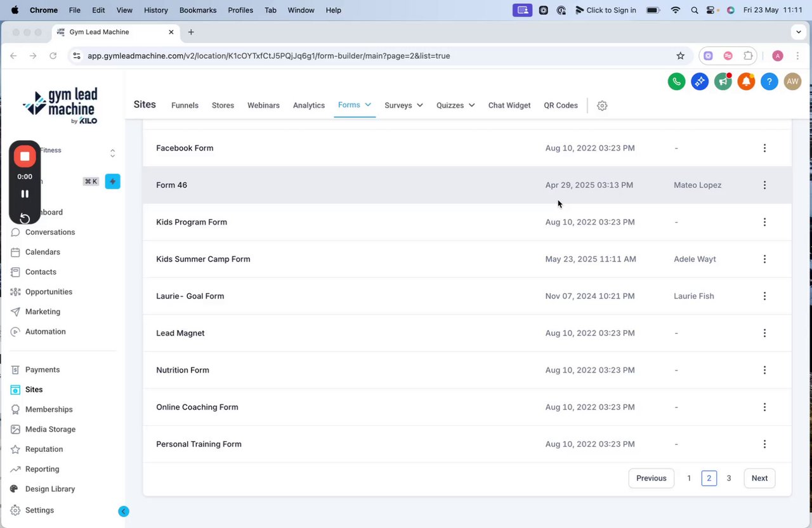
Task: Open the blue help question mark icon
Action: tap(769, 81)
